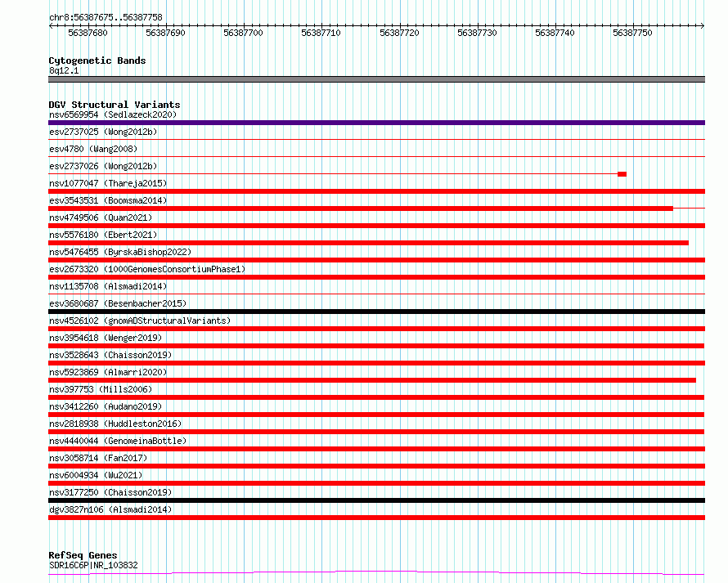The image size is (728, 583).
Task: Click the red bar under nsv5576180 (Ebert2021)
Action: pyautogui.click(x=369, y=243)
